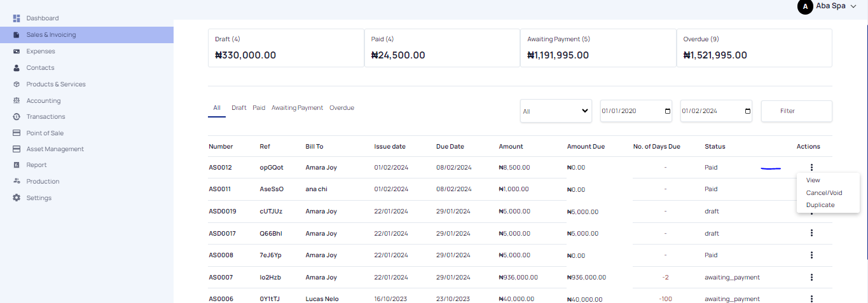Click the Point of Sale icon
This screenshot has height=303, width=868.
17,133
